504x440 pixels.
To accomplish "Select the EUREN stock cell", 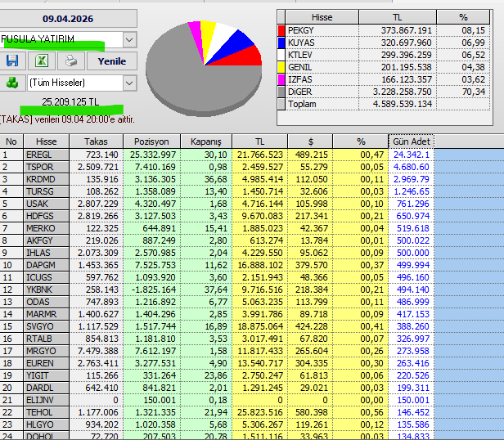I will pyautogui.click(x=47, y=363).
